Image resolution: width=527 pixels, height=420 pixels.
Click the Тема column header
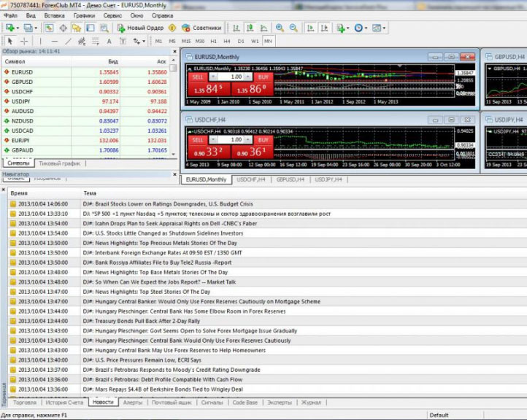90,193
